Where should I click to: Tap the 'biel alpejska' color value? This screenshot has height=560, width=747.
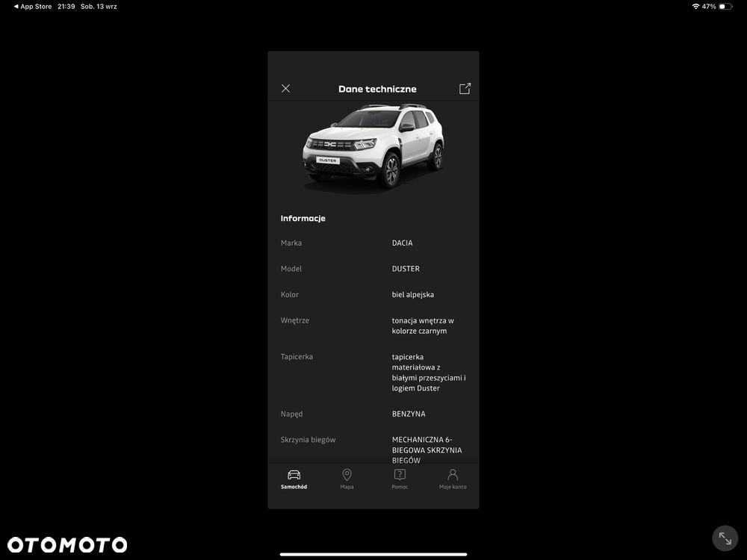click(x=412, y=294)
